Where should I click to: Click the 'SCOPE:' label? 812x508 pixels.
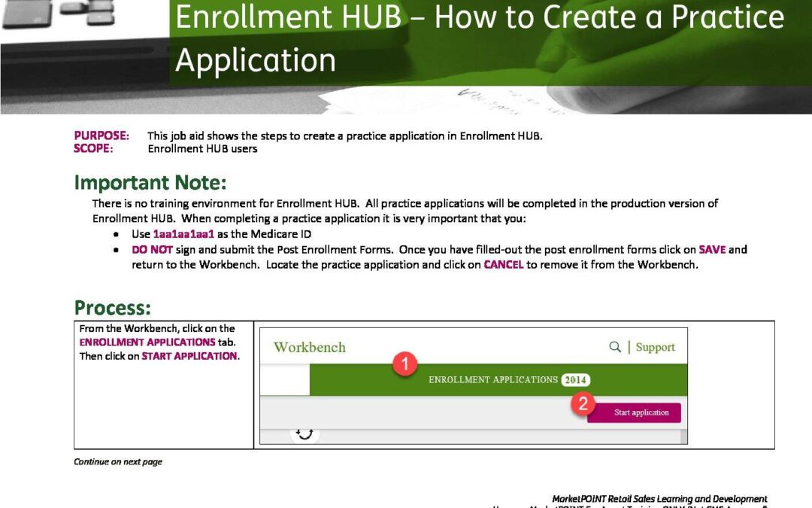pyautogui.click(x=93, y=148)
